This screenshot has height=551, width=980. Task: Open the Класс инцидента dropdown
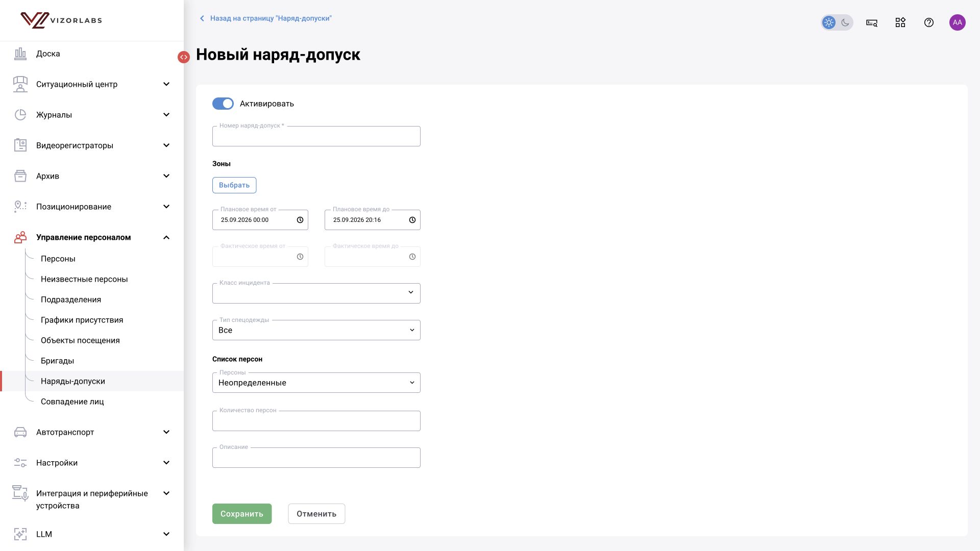click(x=316, y=293)
